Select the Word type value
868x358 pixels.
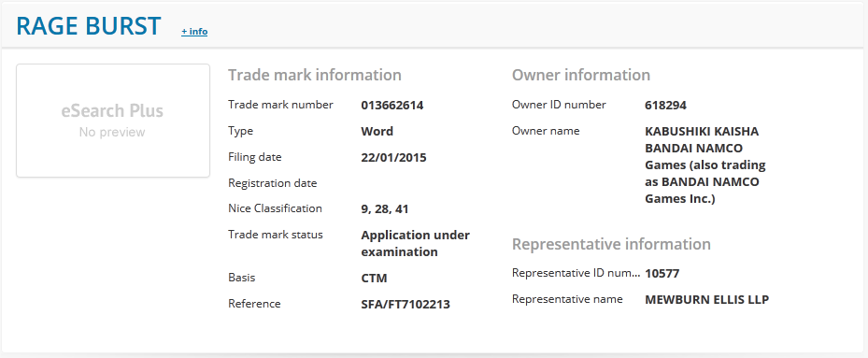377,132
